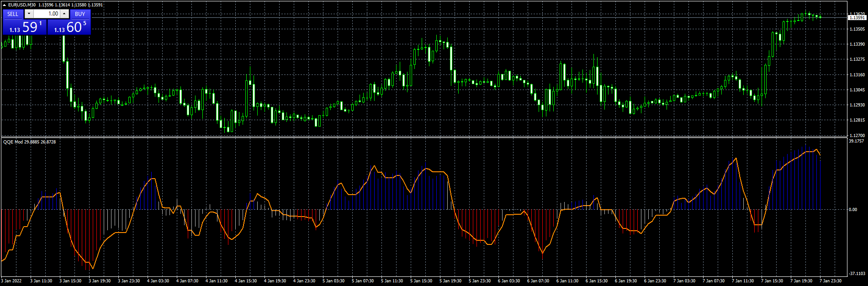Click the 7 Jan 11:30 time label
The image size is (868, 286).
click(743, 281)
